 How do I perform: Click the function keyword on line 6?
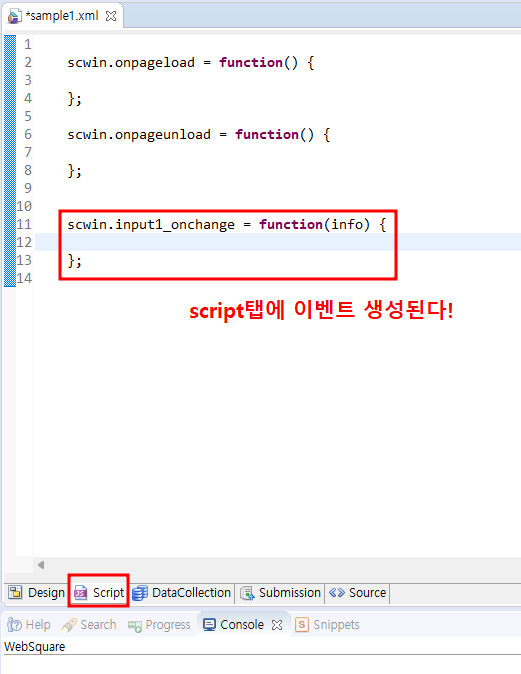tap(267, 135)
